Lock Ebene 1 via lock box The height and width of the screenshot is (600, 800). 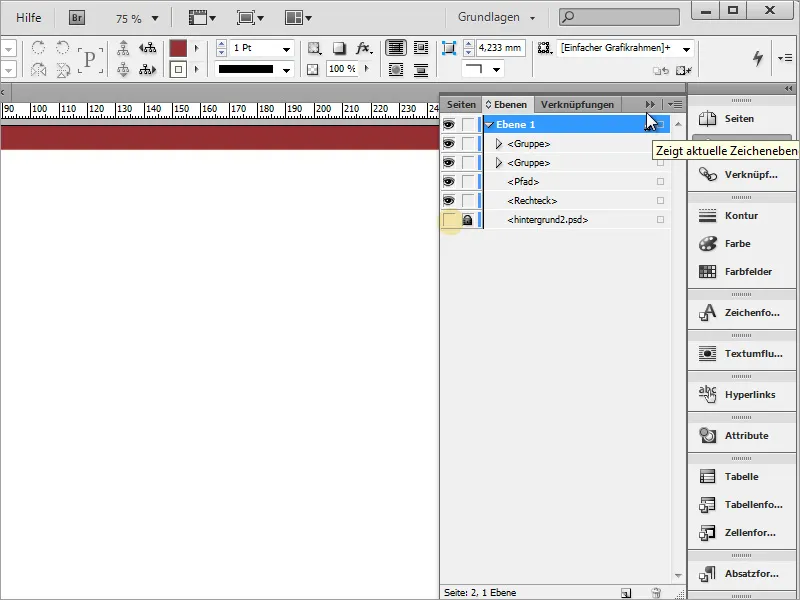468,124
